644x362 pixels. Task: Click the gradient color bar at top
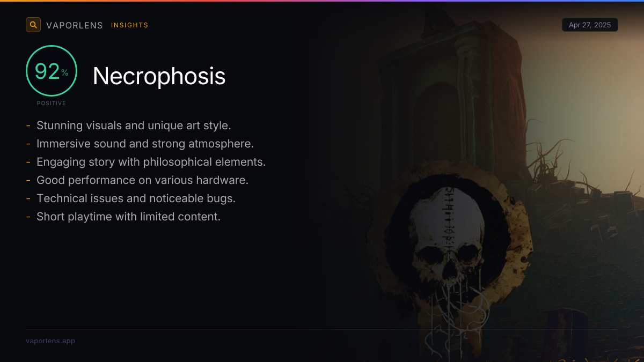pos(322,1)
